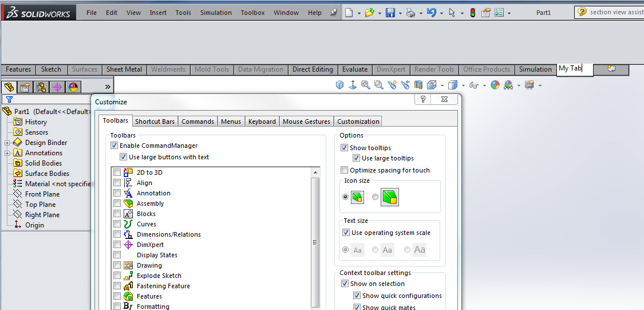Image resolution: width=644 pixels, height=310 pixels.
Task: Select the large icon size radio button
Action: [375, 197]
